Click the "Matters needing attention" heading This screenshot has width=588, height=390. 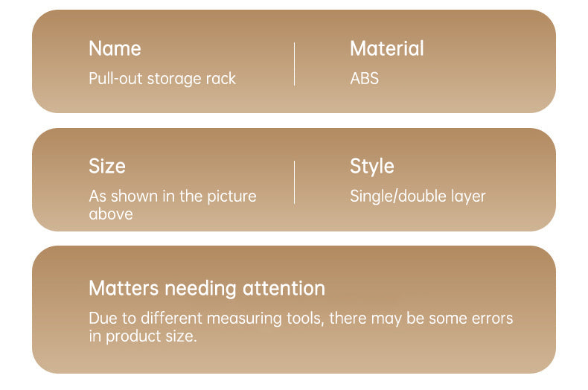point(207,288)
